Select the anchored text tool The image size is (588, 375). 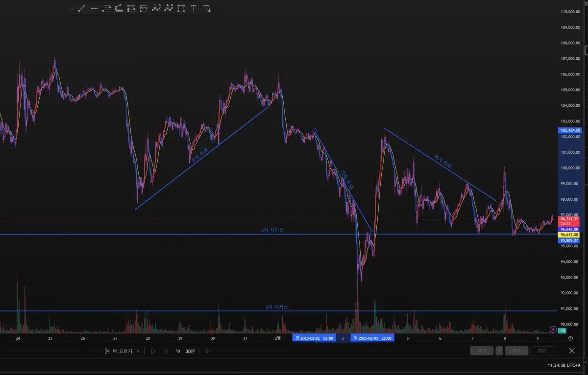207,8
